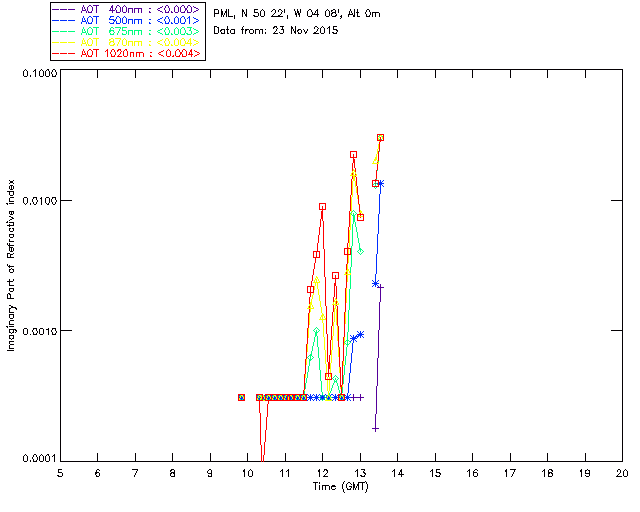Click the 0.0010 y-axis label

coord(39,331)
